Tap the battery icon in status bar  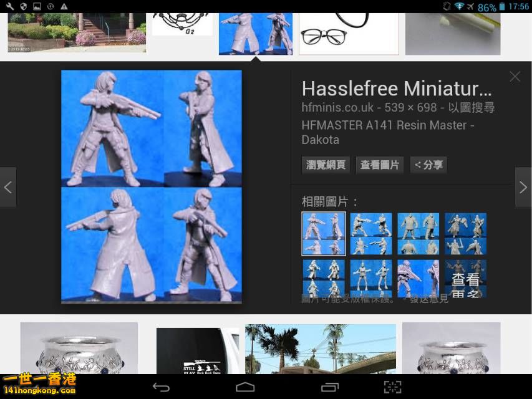click(x=502, y=6)
